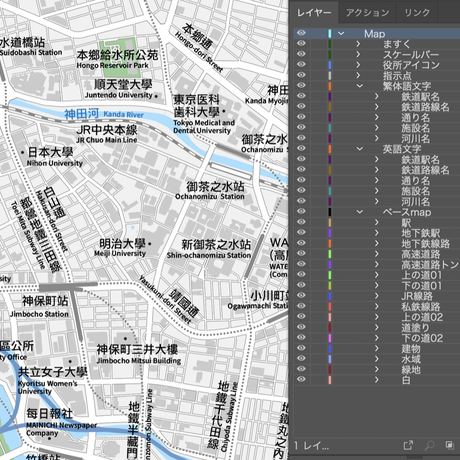
Task: Select the Map layer name
Action: point(374,34)
